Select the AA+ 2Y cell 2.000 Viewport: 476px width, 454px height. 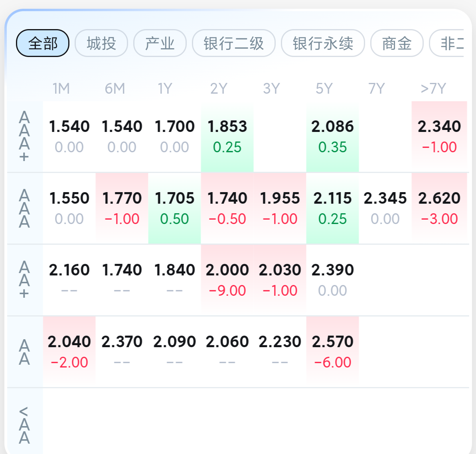(227, 280)
